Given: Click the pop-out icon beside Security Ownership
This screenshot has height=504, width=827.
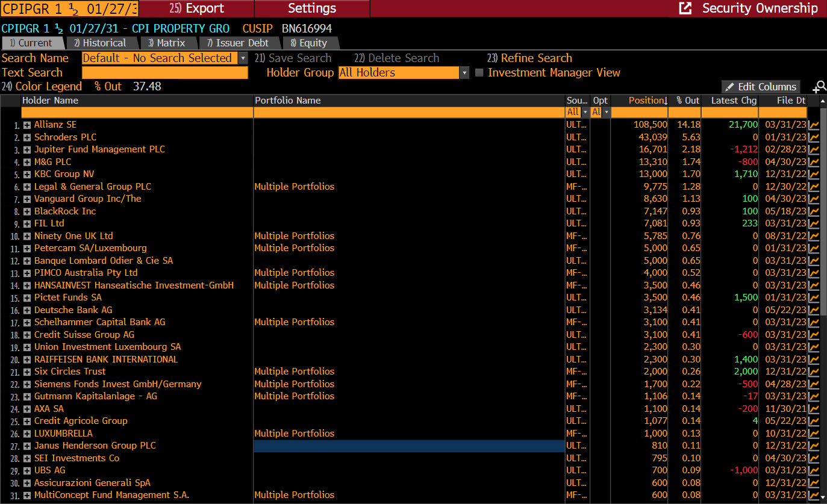Looking at the screenshot, I should [685, 8].
